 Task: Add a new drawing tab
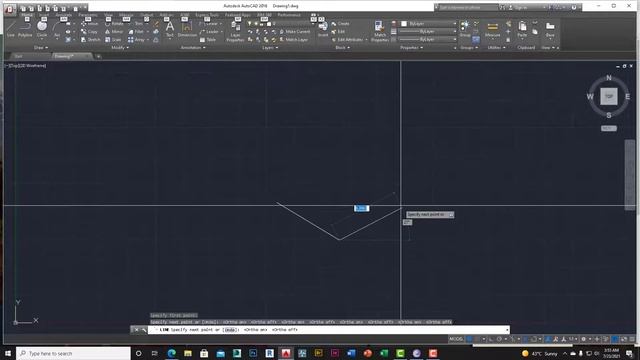pos(98,56)
